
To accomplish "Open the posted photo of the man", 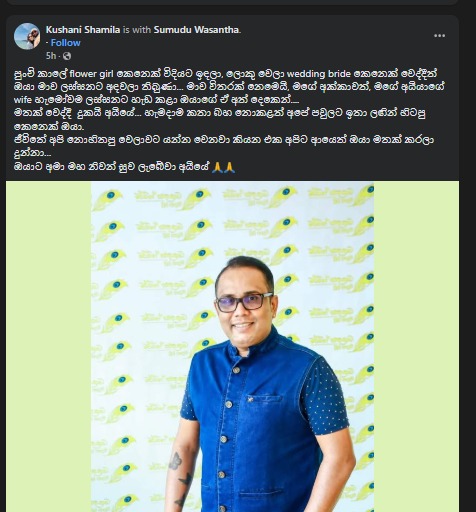I will click(x=232, y=347).
